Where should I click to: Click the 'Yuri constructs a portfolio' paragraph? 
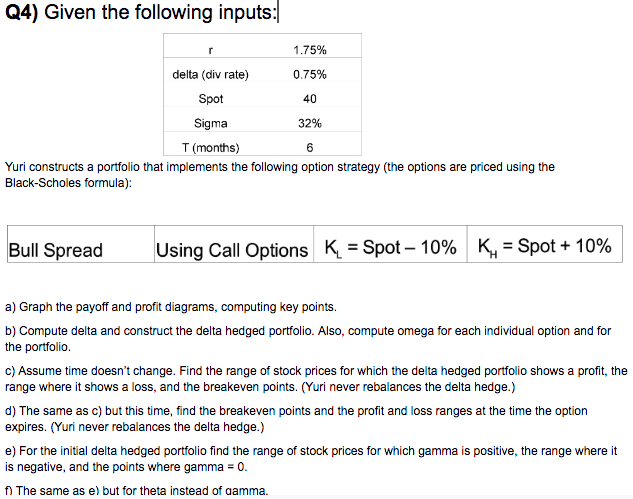pyautogui.click(x=280, y=175)
